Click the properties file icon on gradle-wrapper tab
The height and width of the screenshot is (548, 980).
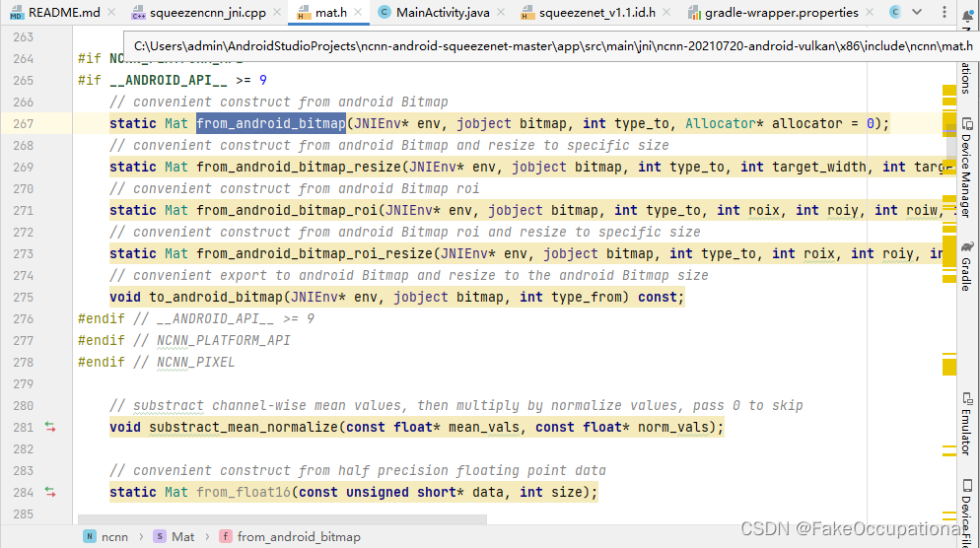(x=694, y=13)
